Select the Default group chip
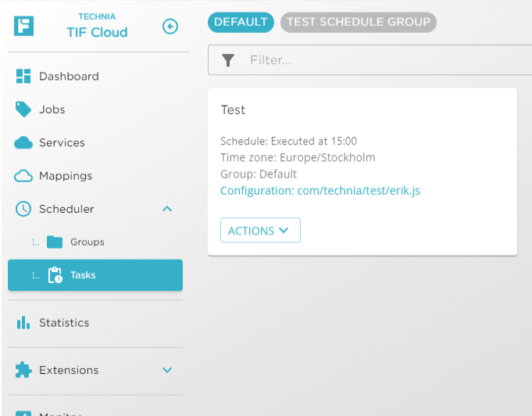 241,23
